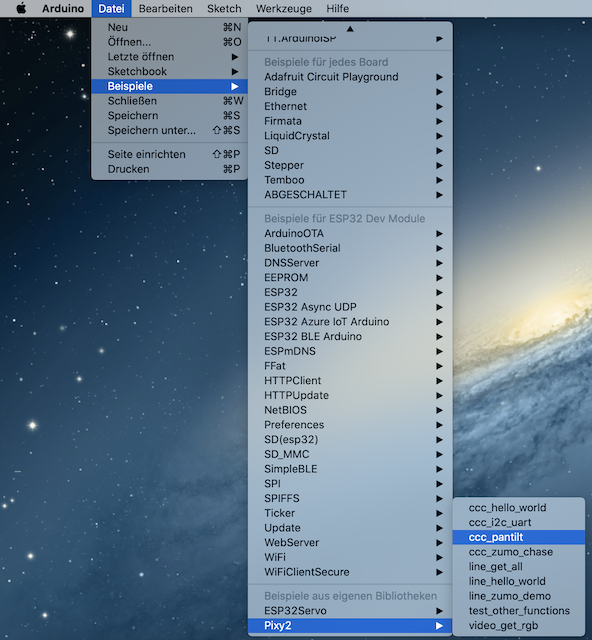Open the ccc_pantilt example sketch
The height and width of the screenshot is (640, 592).
(519, 537)
